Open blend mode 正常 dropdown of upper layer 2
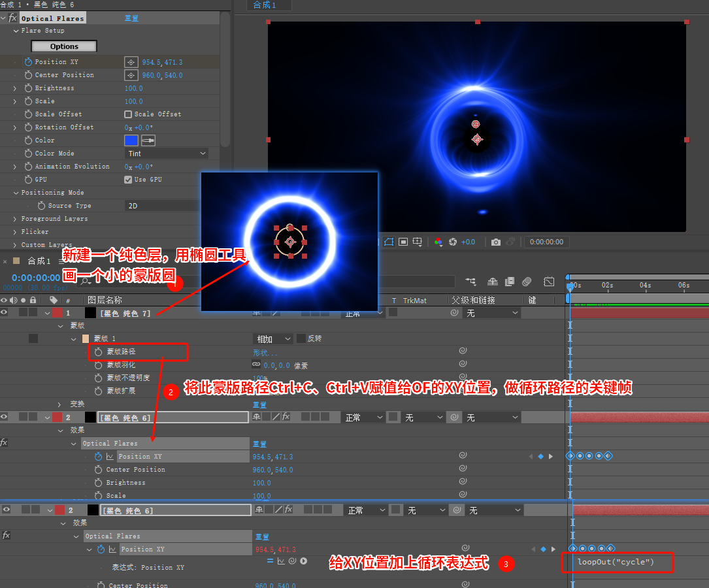Viewport: 709px width, 588px height. click(x=363, y=417)
